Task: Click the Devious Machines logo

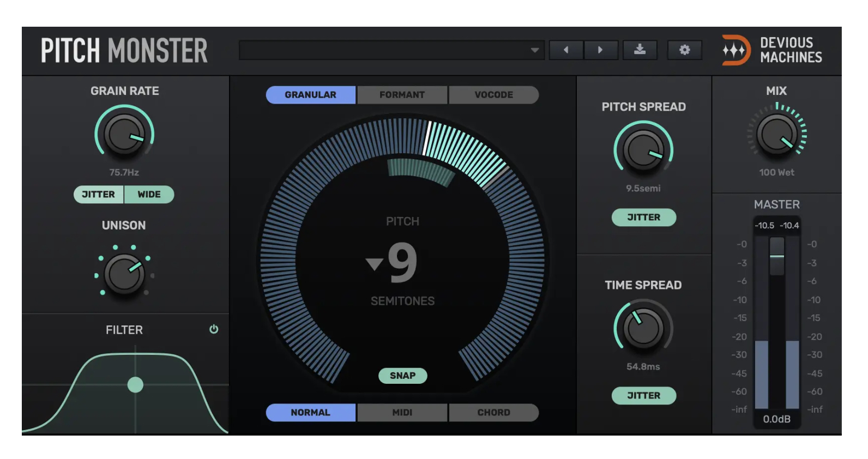Action: coord(772,50)
